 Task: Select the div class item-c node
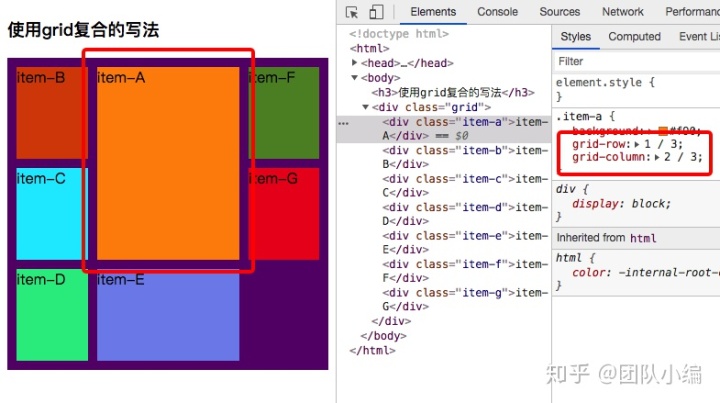click(465, 186)
